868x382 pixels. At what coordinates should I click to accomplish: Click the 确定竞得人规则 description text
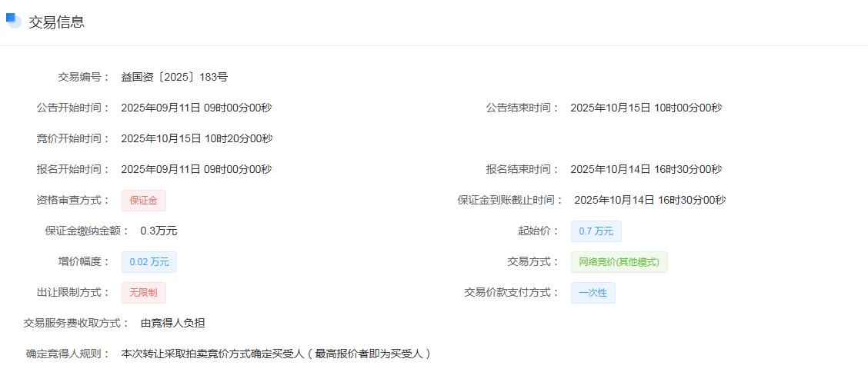(276, 354)
